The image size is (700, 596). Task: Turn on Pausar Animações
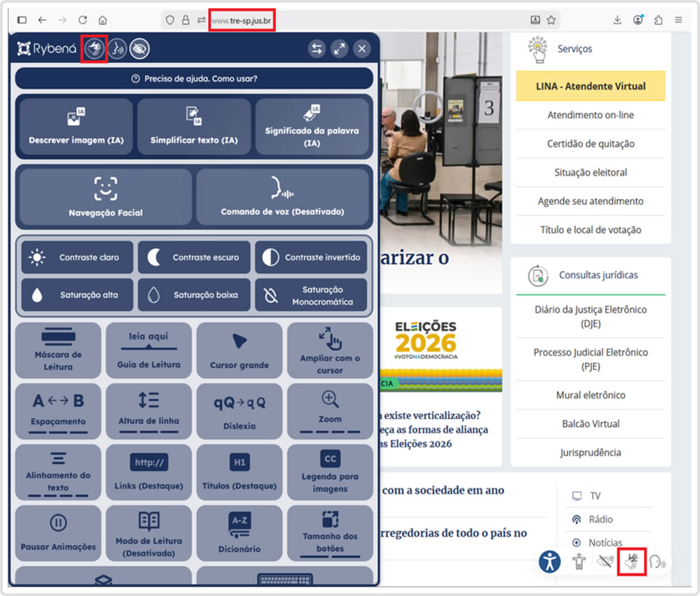58,534
